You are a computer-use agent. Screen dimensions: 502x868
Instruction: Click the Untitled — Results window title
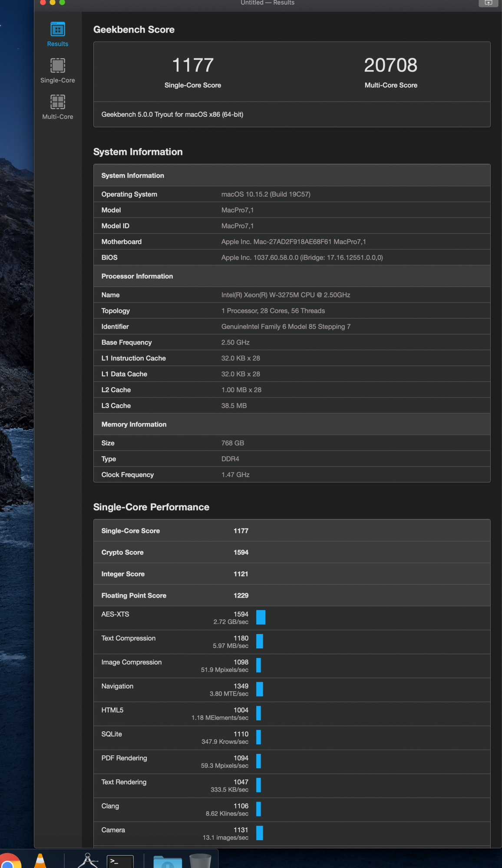click(x=268, y=3)
